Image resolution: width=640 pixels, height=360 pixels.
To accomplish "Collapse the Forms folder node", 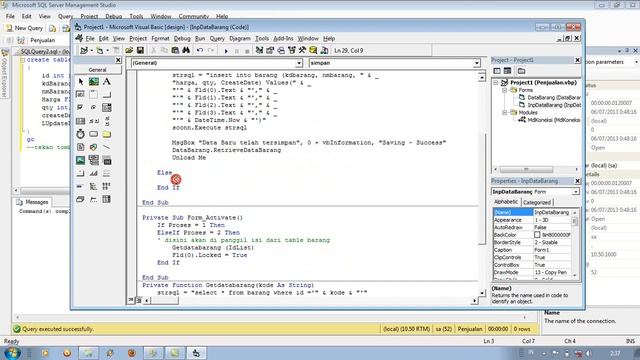I will point(504,90).
